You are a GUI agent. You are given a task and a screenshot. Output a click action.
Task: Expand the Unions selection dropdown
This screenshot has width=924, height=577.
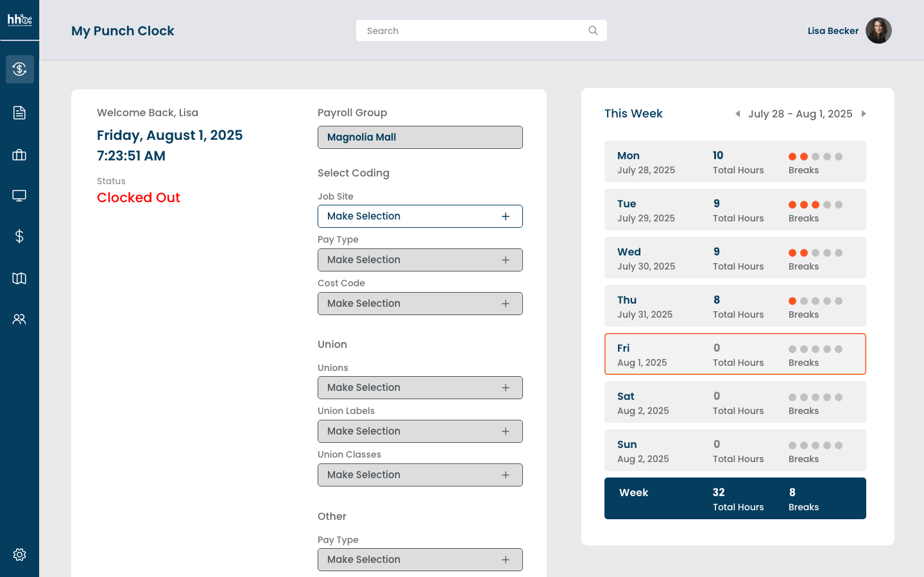pyautogui.click(x=420, y=388)
